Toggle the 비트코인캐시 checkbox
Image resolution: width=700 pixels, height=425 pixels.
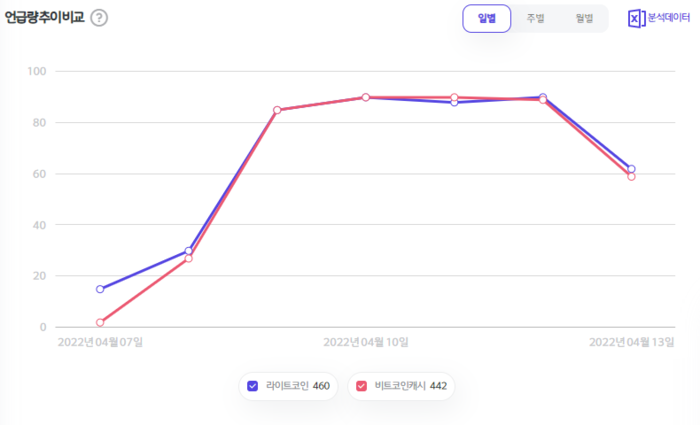(x=361, y=386)
